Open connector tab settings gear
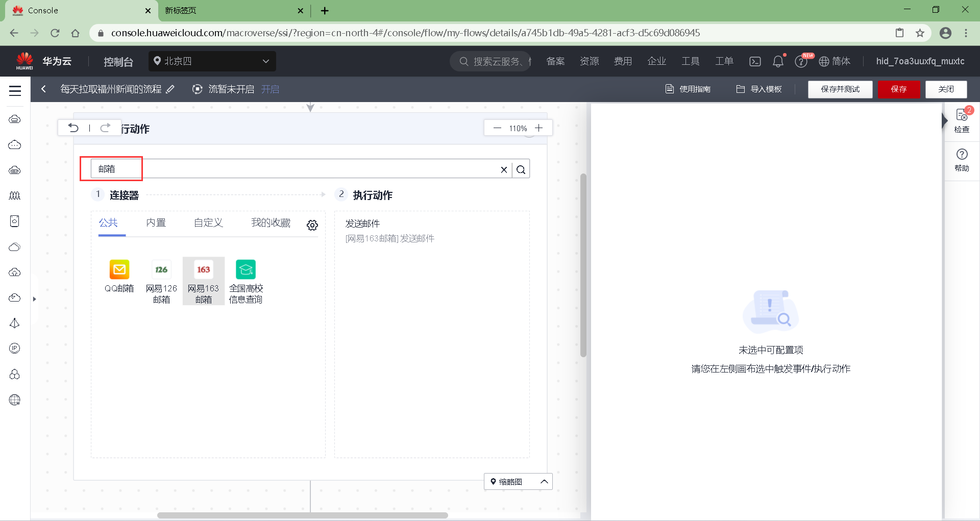The image size is (980, 521). coord(312,225)
